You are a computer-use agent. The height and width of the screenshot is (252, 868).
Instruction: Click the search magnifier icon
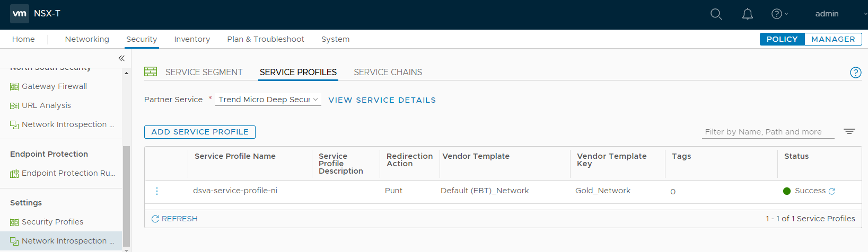716,14
